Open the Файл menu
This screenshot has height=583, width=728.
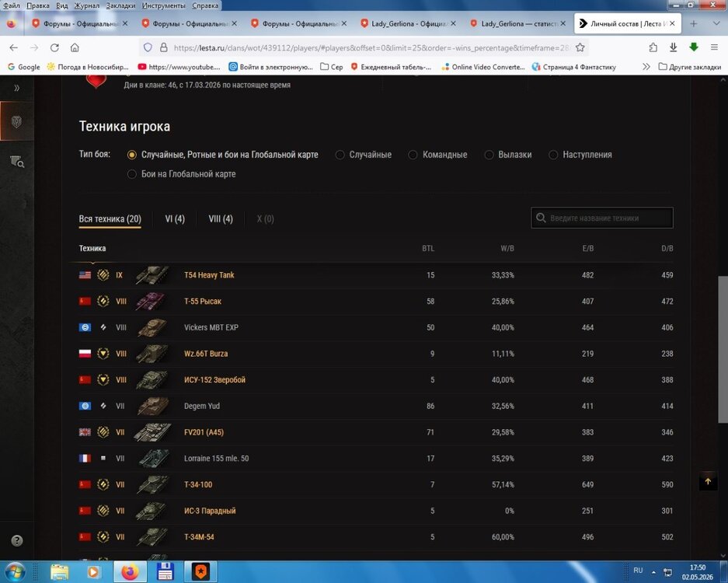pyautogui.click(x=12, y=5)
